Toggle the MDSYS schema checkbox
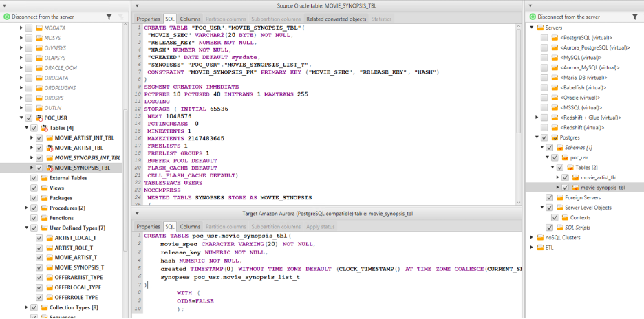This screenshot has width=644, height=319. point(29,38)
